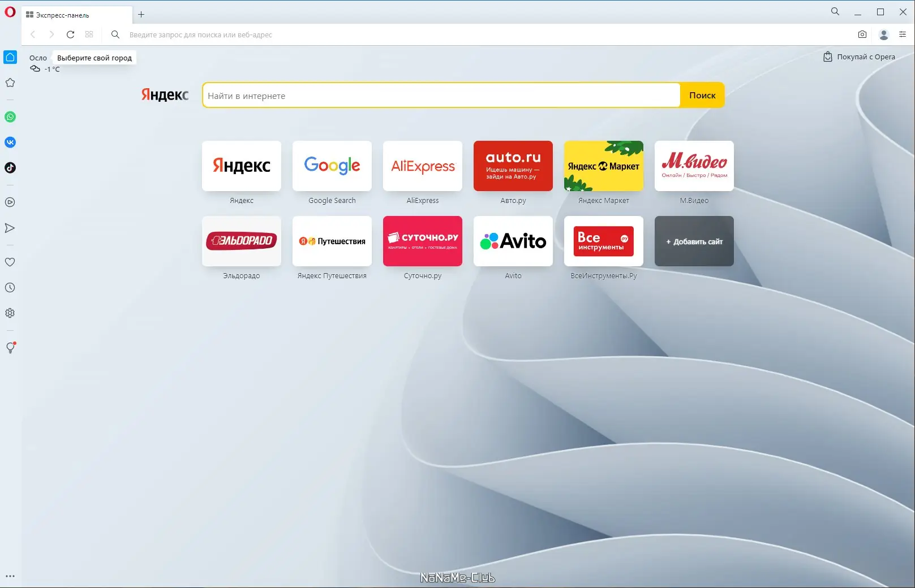Open the search tabs magnifier in title bar
Screen dimensions: 915x588
point(835,11)
